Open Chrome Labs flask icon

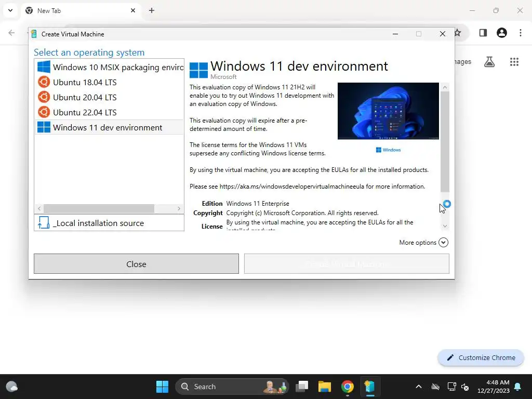[x=489, y=62]
